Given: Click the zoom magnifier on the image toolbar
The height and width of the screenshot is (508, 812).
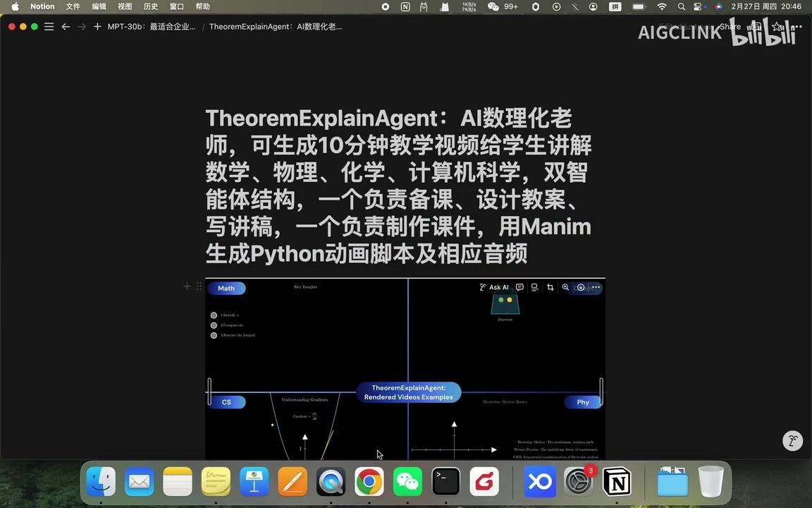Looking at the screenshot, I should point(565,287).
